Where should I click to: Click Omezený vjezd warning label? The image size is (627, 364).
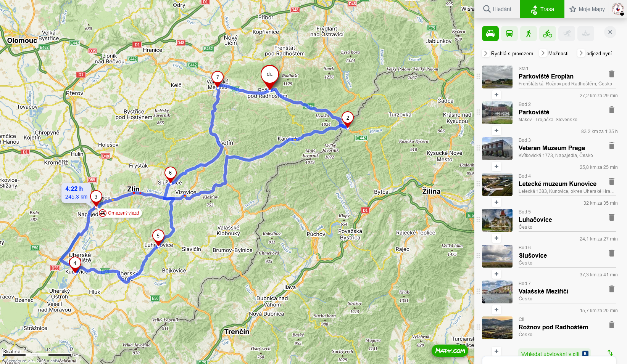tap(120, 213)
